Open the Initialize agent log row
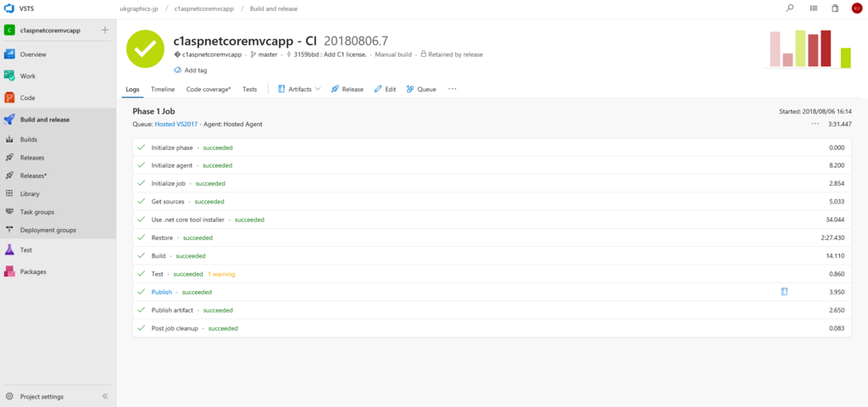This screenshot has height=407, width=868. click(492, 165)
